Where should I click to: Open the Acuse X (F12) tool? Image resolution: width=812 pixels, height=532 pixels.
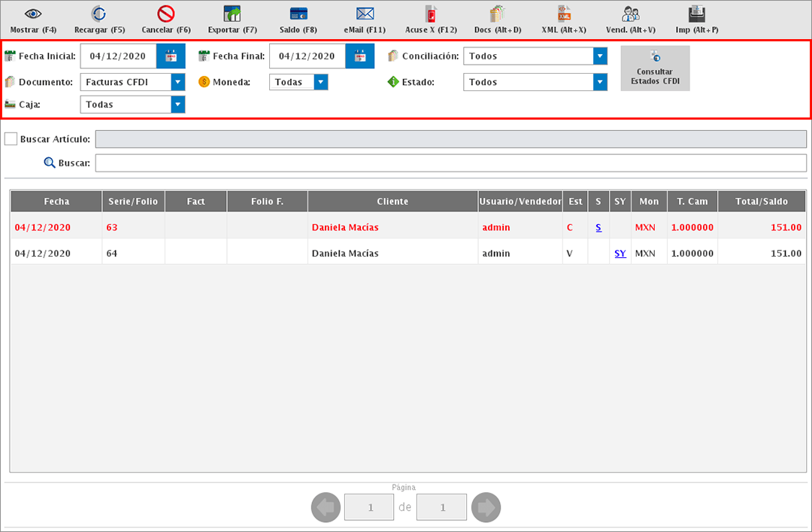pyautogui.click(x=431, y=14)
